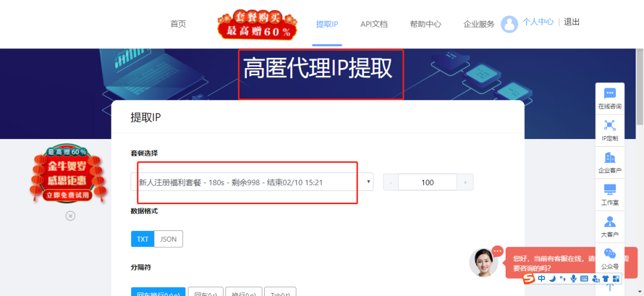Click the moon icon in IME toolbar
The width and height of the screenshot is (644, 296).
coord(553,279)
